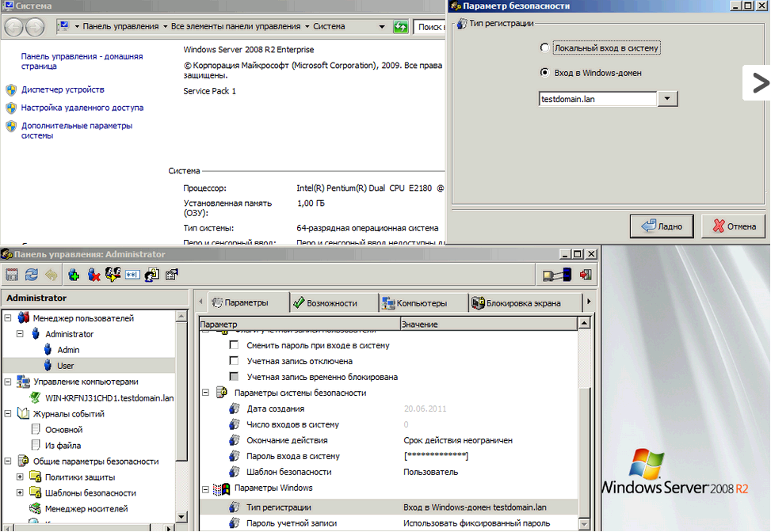
Task: Click the Общие параметры безопасности tree icon
Action: [x=24, y=461]
